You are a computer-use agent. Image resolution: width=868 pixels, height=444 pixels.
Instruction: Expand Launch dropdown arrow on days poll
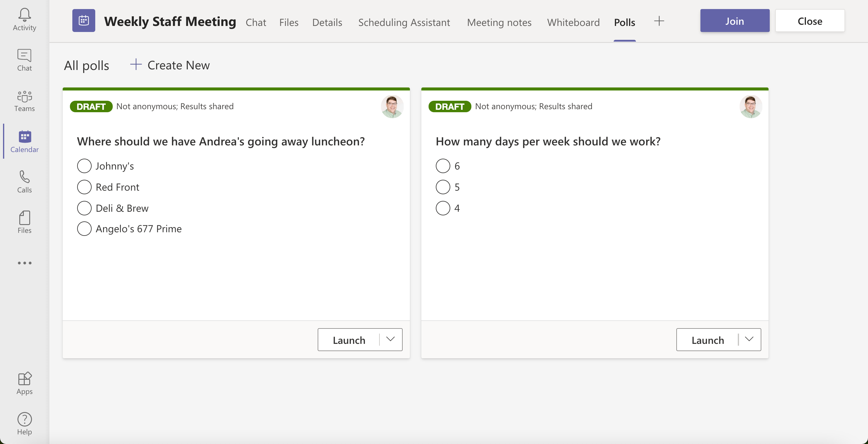749,340
